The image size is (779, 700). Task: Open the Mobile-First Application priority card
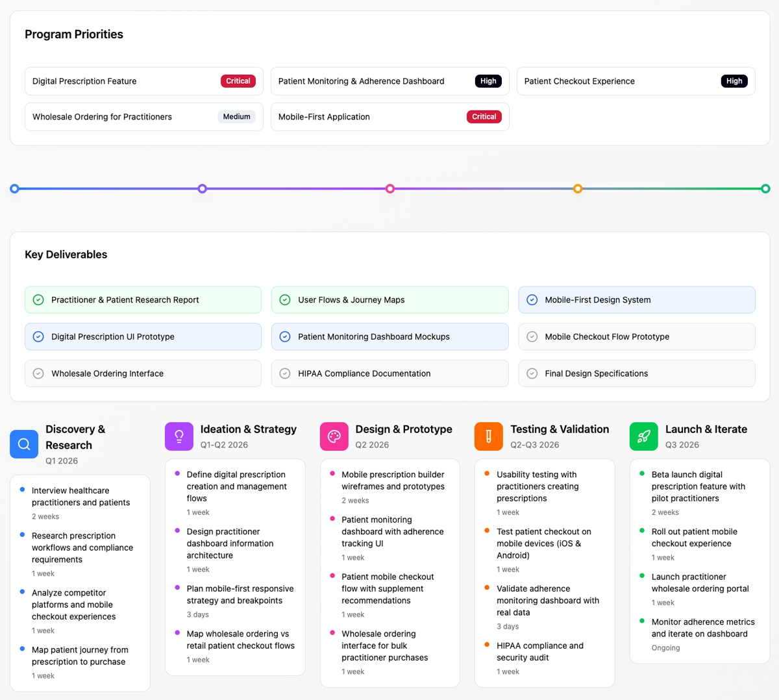[x=389, y=117]
